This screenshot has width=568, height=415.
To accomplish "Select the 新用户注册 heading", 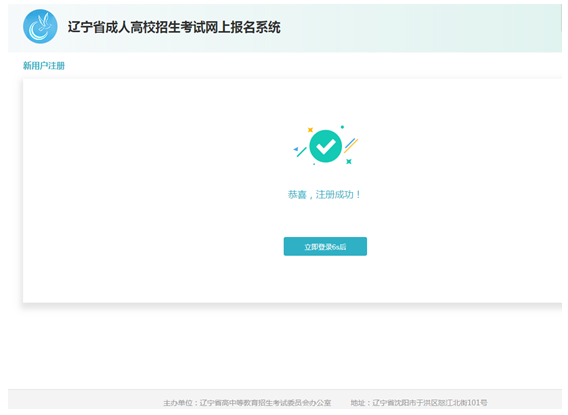I will coord(44,66).
